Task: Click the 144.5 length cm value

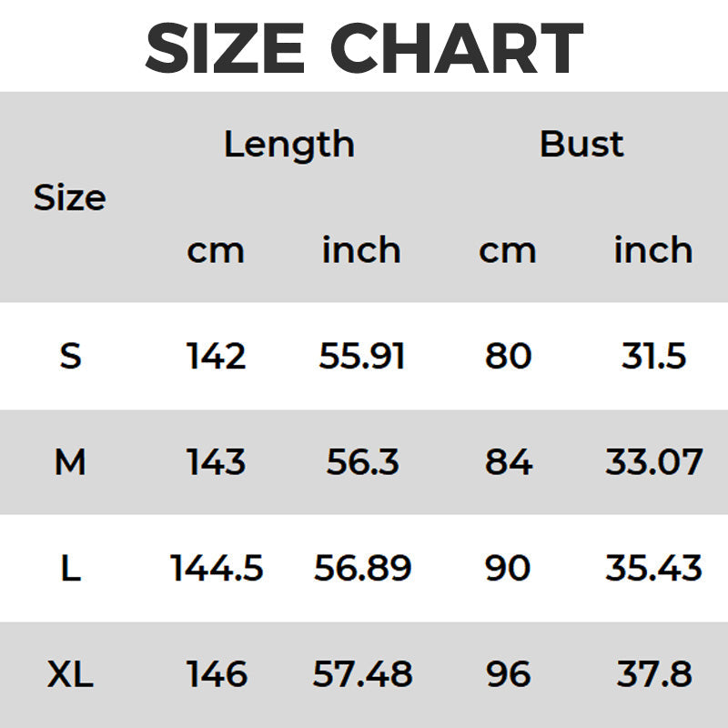Action: 217,569
